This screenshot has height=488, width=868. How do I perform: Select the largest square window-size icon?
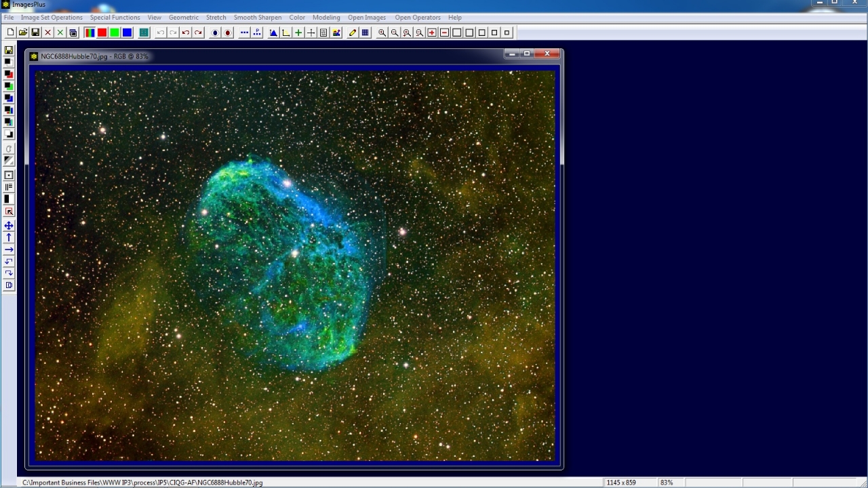coord(457,33)
